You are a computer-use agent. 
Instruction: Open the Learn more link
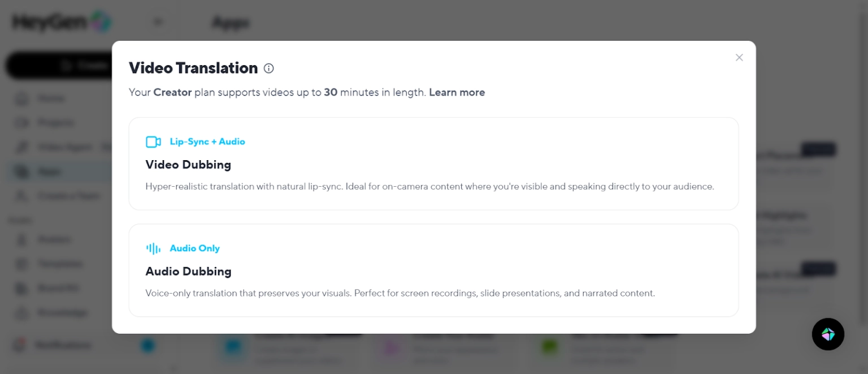tap(457, 92)
